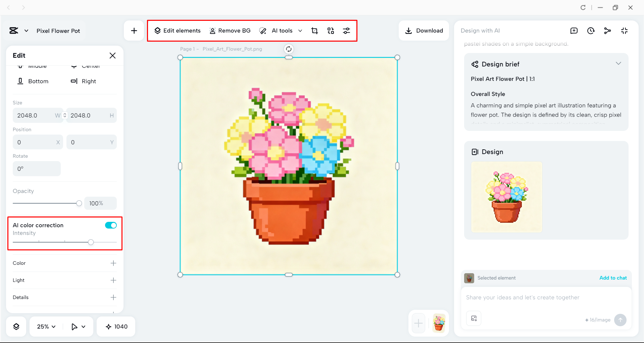Open the Replace image tool
This screenshot has width=644, height=343.
(331, 31)
